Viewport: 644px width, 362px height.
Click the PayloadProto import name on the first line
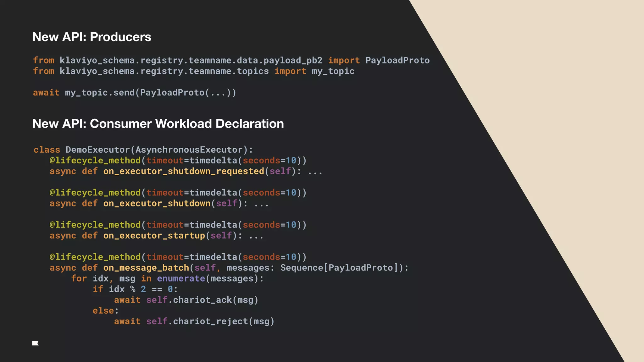click(x=397, y=60)
